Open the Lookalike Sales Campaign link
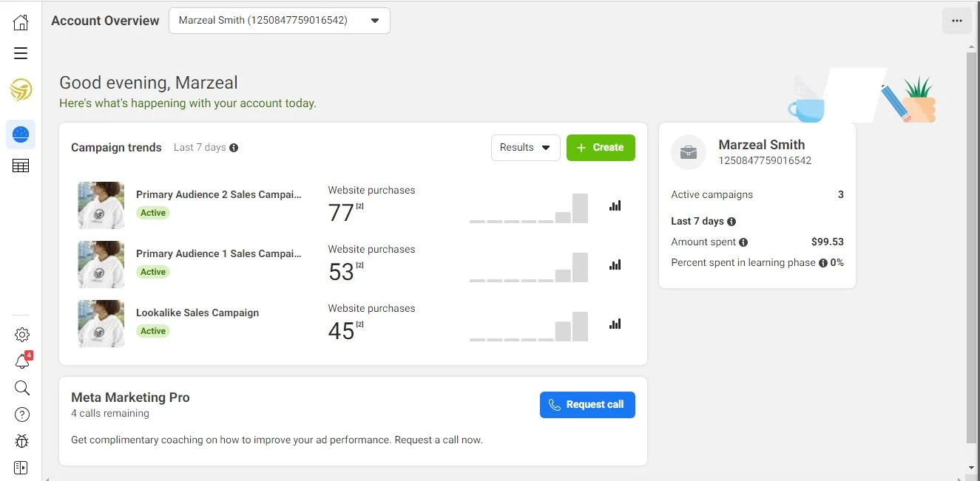 [197, 313]
